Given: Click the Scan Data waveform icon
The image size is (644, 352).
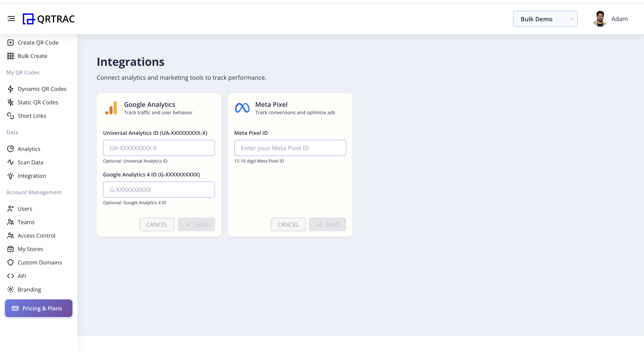Looking at the screenshot, I should [x=11, y=162].
